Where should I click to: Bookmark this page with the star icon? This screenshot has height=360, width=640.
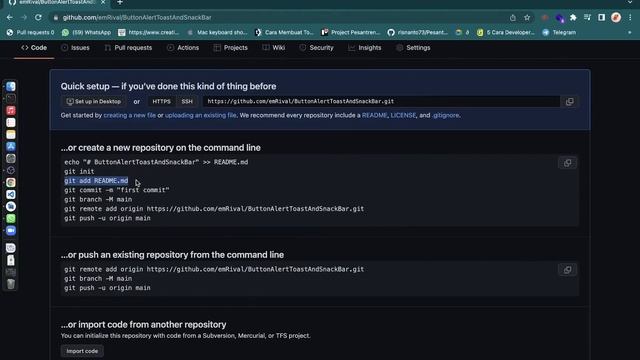point(527,18)
